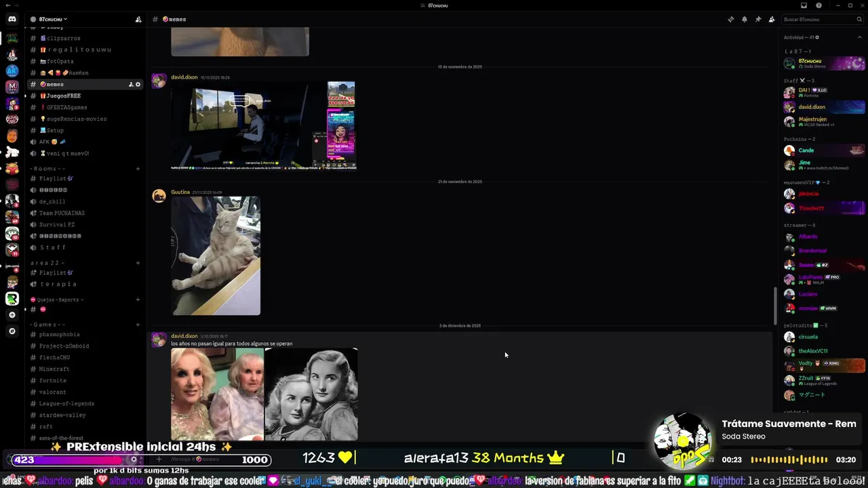Open the fotOpata channel

pos(85,61)
